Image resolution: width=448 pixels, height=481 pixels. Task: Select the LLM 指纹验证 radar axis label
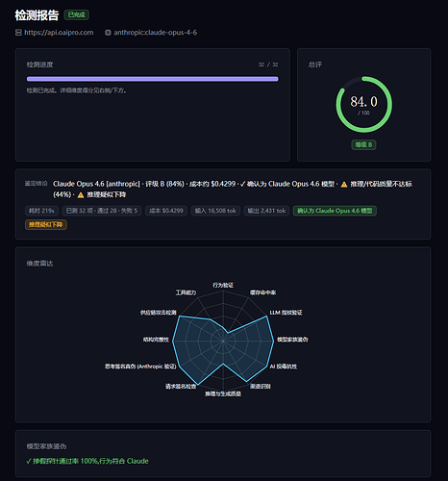(x=286, y=313)
